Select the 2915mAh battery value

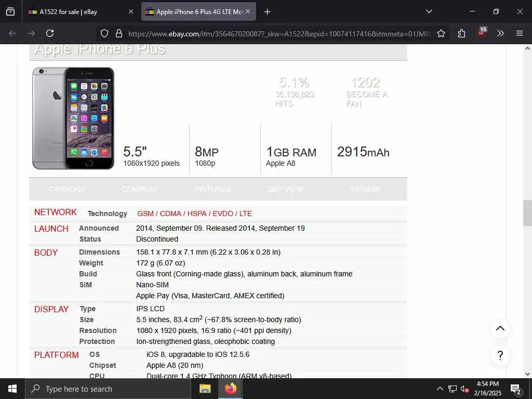coord(363,152)
